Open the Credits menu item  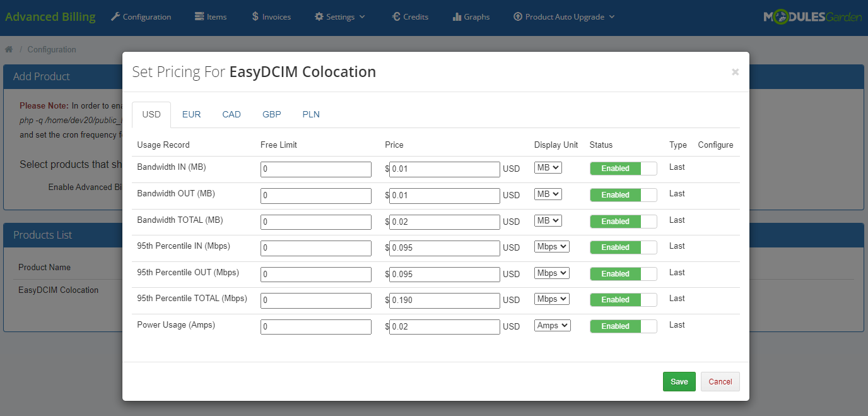(x=410, y=16)
